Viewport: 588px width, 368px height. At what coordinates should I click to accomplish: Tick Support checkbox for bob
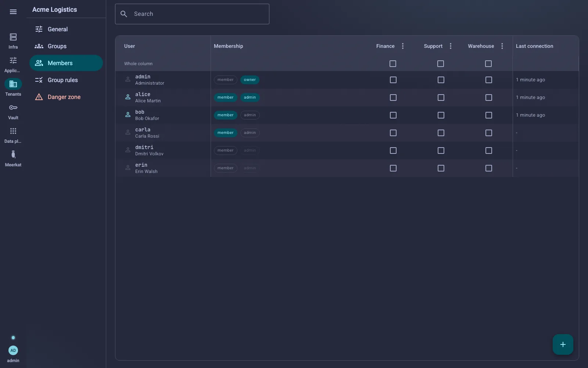[441, 115]
